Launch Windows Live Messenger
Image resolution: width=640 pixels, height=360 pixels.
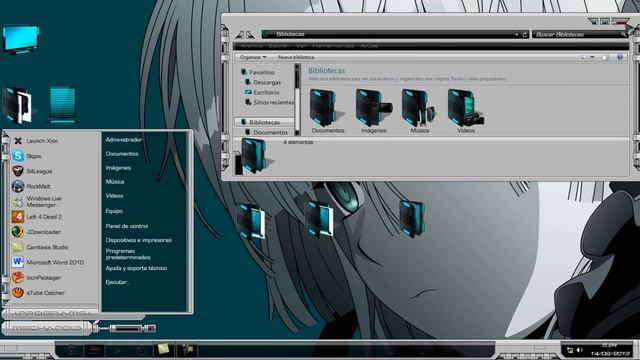[x=37, y=202]
